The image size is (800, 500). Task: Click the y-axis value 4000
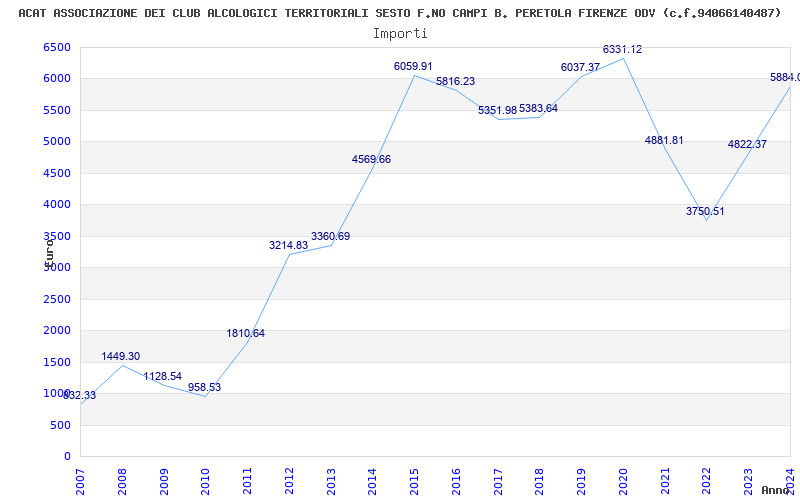[57, 205]
